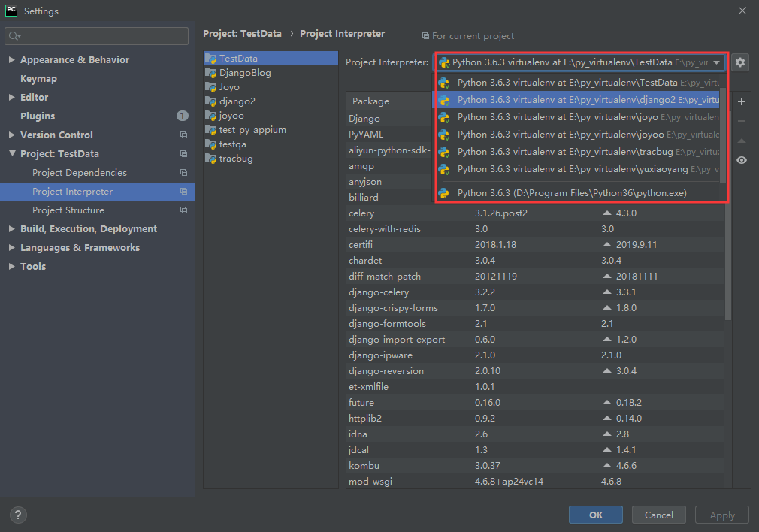Open the Project Structure page
Image resolution: width=759 pixels, height=532 pixels.
pos(68,210)
